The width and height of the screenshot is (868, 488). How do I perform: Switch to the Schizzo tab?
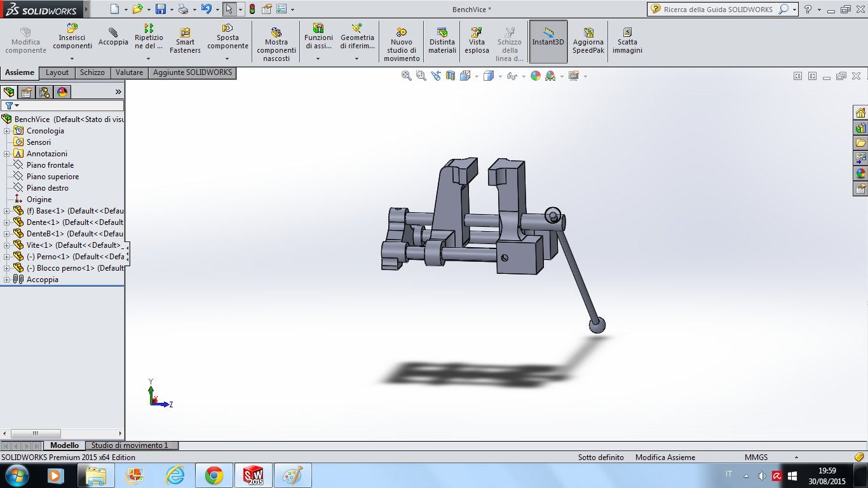92,72
